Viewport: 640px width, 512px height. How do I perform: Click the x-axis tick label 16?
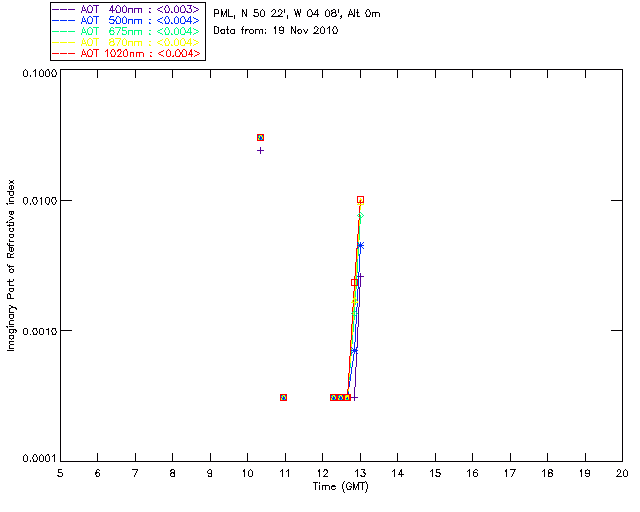(x=473, y=473)
